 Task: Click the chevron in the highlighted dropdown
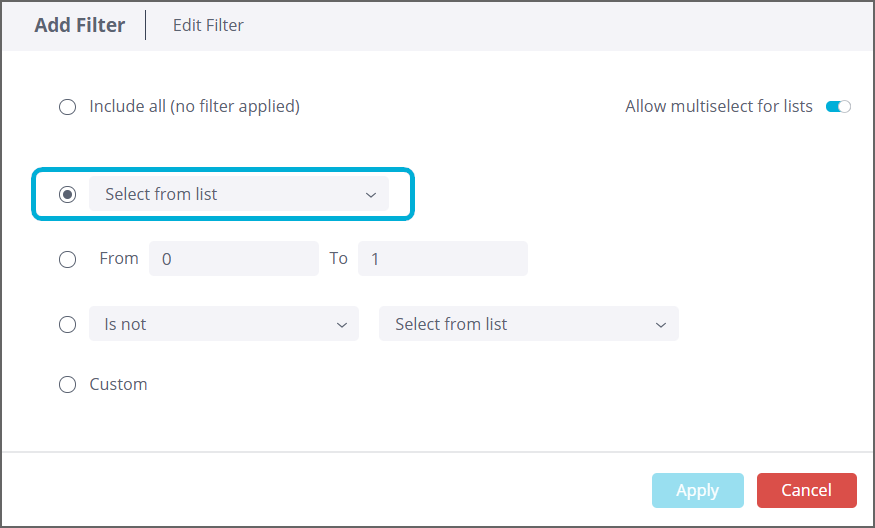click(370, 195)
